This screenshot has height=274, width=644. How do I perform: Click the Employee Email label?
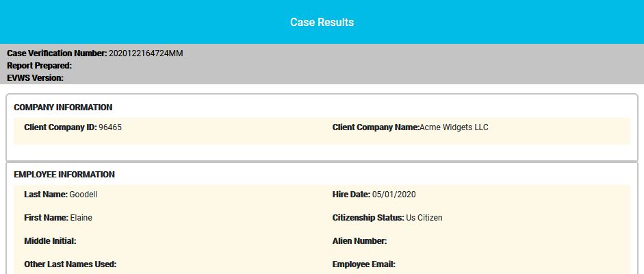point(363,264)
